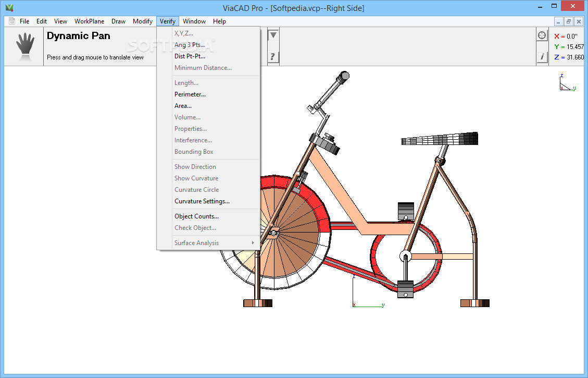588x378 pixels.
Task: Open the info 'i' icon
Action: [542, 57]
